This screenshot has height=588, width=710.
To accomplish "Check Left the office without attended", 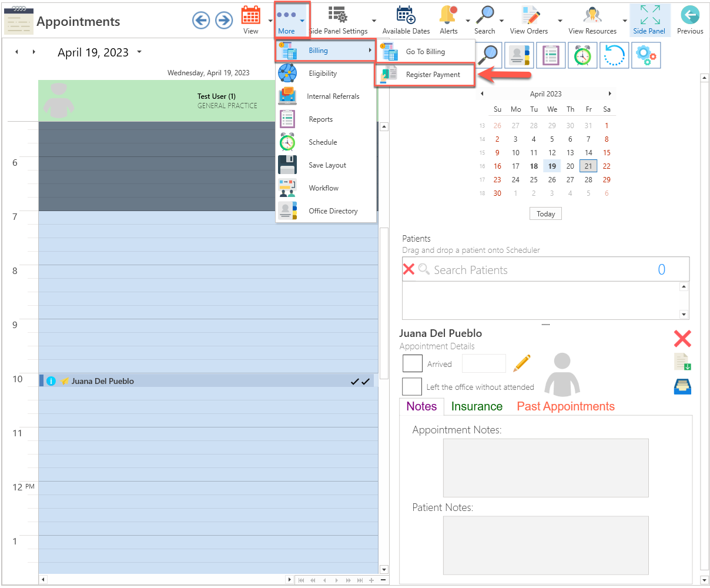I will point(412,387).
